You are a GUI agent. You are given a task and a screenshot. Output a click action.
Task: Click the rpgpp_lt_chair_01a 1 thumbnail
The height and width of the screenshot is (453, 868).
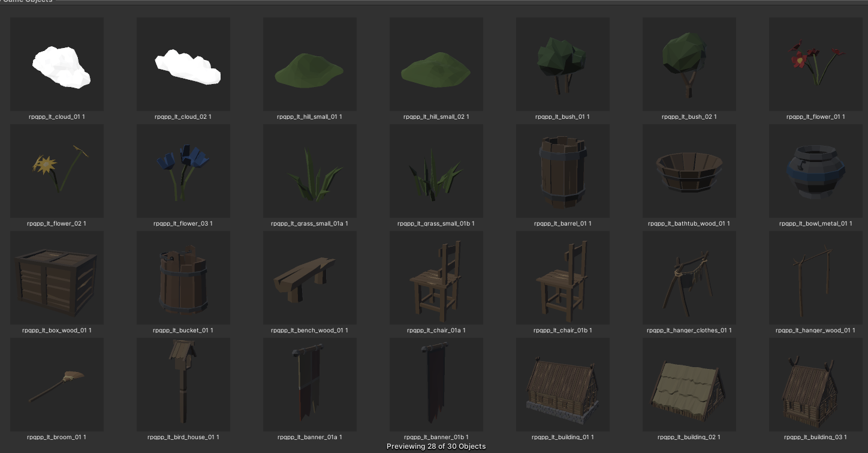(436, 278)
